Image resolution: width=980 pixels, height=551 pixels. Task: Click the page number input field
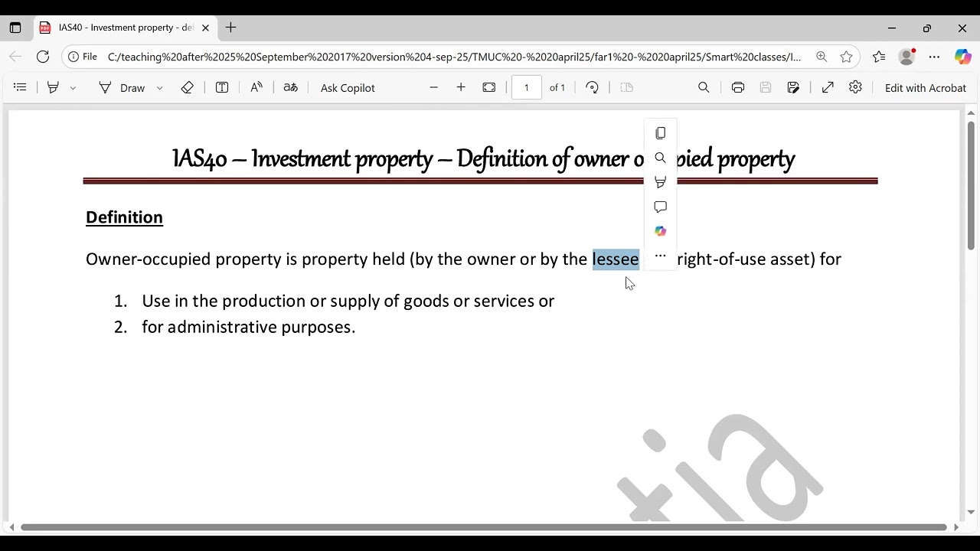click(x=527, y=87)
